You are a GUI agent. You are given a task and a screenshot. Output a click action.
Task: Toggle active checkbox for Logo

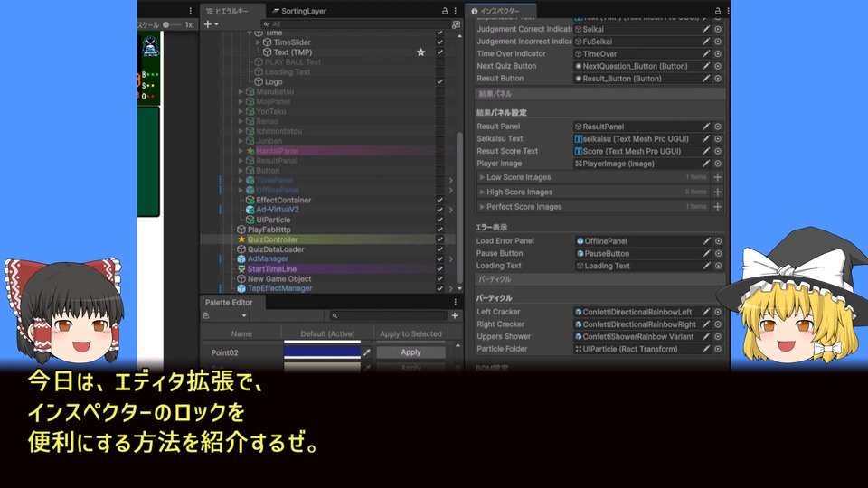[439, 82]
